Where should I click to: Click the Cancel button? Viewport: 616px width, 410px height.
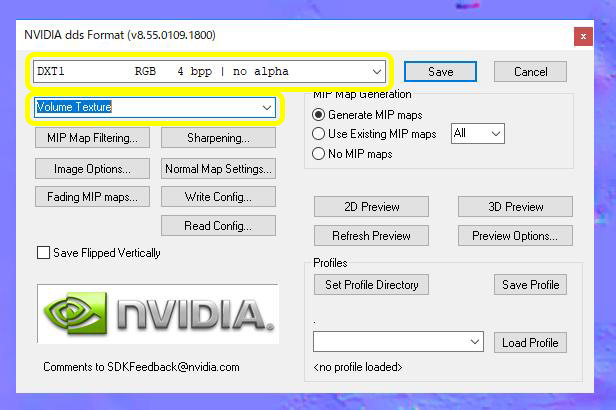click(530, 72)
